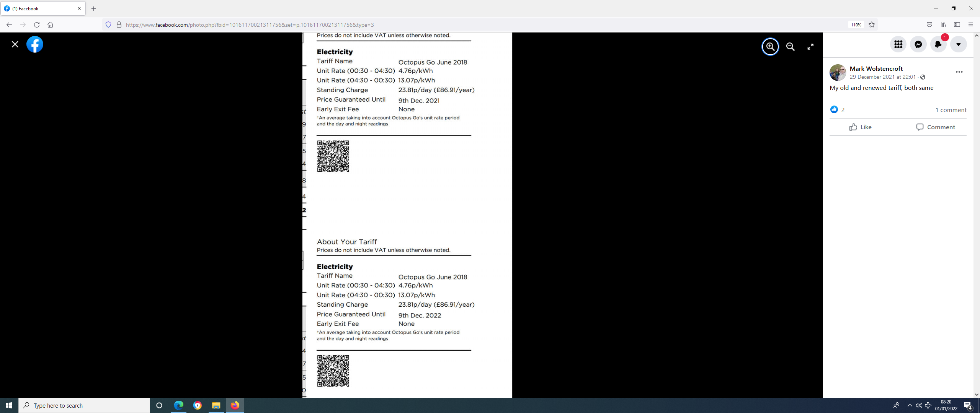980x413 pixels.
Task: Open notifications bell
Action: (938, 44)
